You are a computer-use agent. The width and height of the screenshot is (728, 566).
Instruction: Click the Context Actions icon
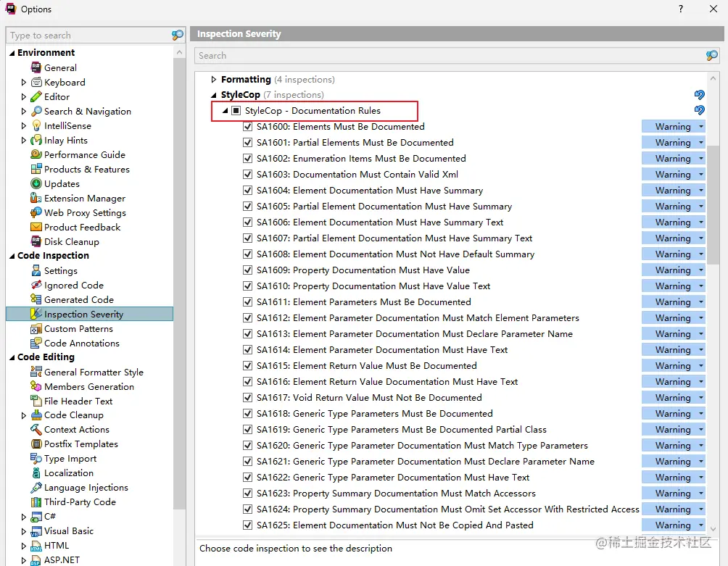[x=36, y=429]
